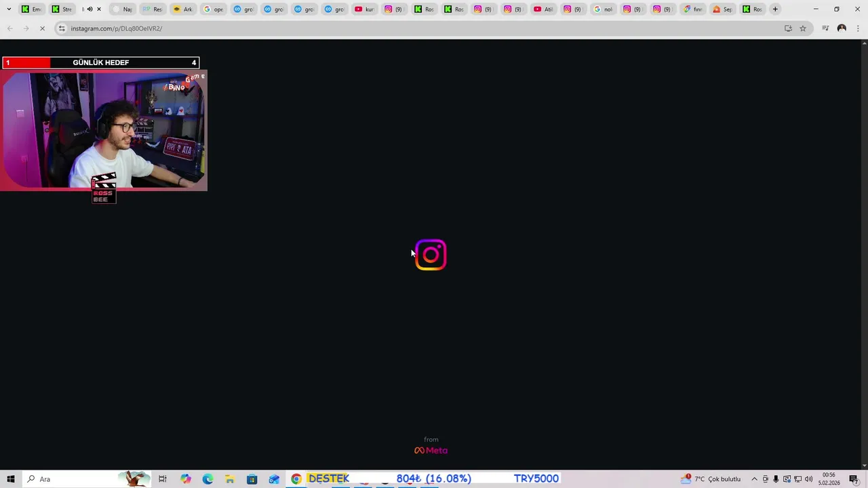Click the "GÜNLÜK HEDEF" goal bar text
The image size is (868, 488).
(101, 62)
